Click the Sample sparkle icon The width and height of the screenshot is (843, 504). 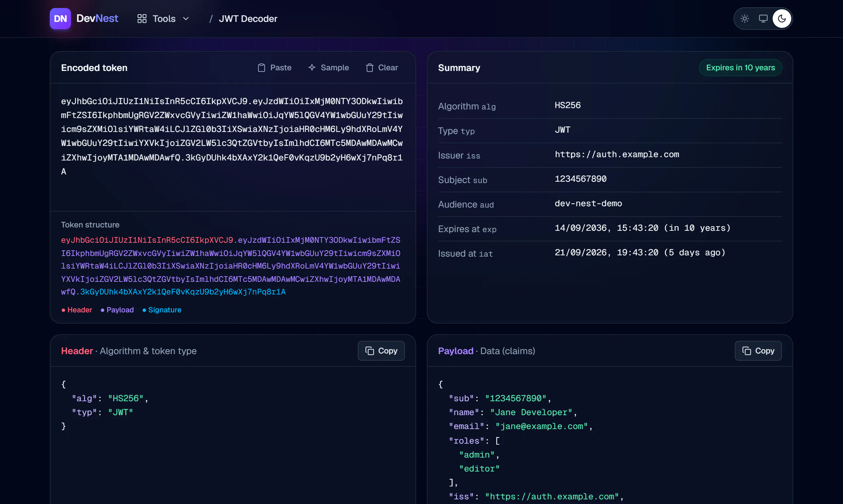tap(312, 68)
